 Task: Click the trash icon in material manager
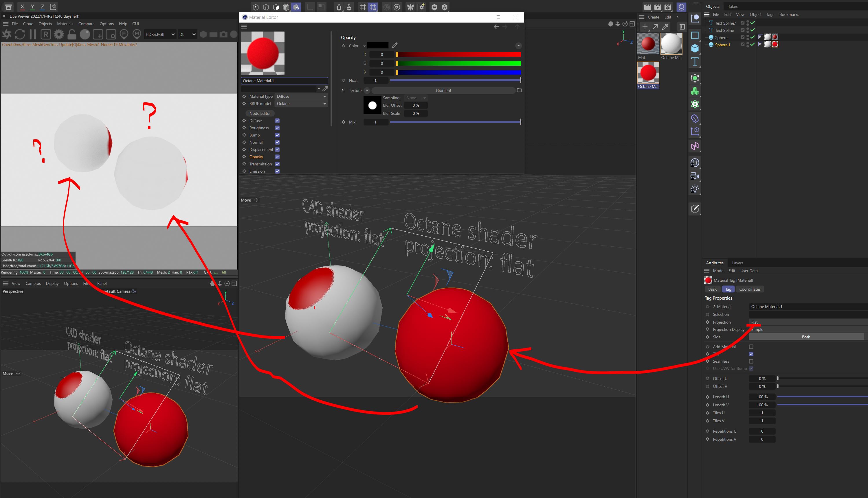click(x=682, y=27)
